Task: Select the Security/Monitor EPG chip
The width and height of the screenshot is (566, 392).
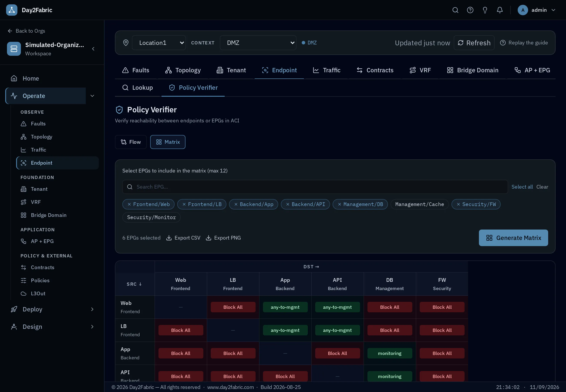Action: click(152, 217)
